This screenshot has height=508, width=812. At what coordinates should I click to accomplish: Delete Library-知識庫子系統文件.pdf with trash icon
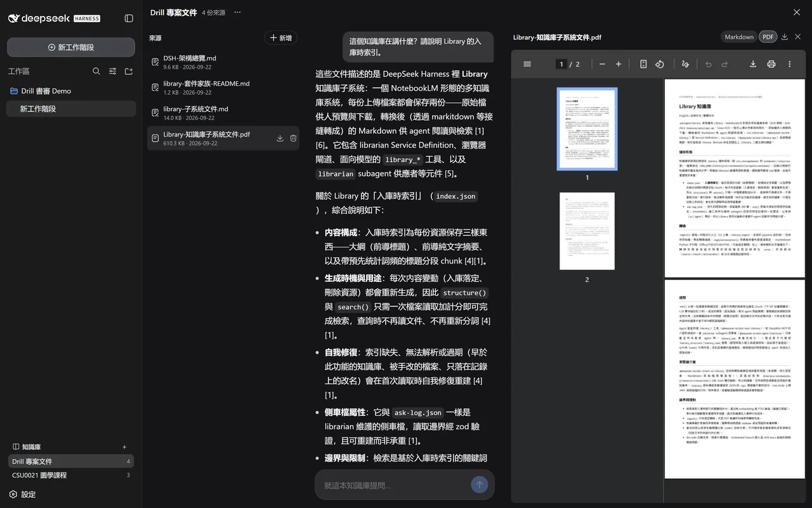(293, 138)
